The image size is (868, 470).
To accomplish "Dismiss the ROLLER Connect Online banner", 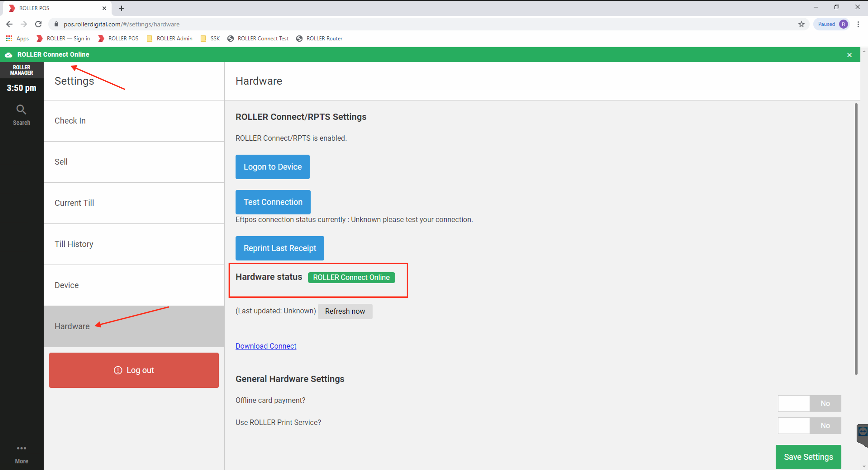I will pos(850,55).
